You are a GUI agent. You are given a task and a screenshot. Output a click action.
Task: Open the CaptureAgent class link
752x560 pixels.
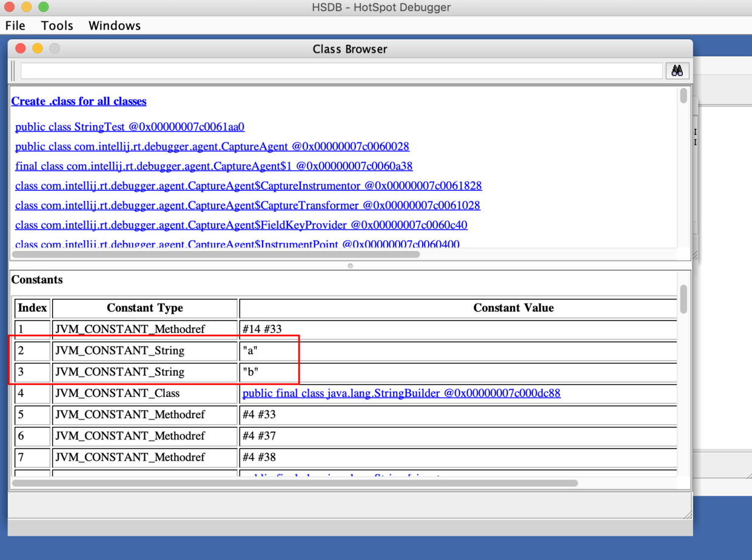pos(212,147)
